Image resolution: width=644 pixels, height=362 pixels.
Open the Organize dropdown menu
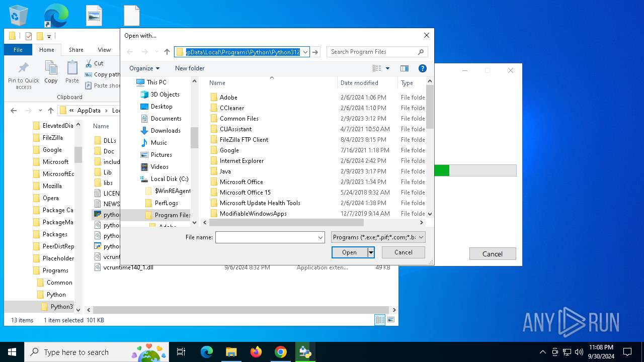(x=144, y=68)
